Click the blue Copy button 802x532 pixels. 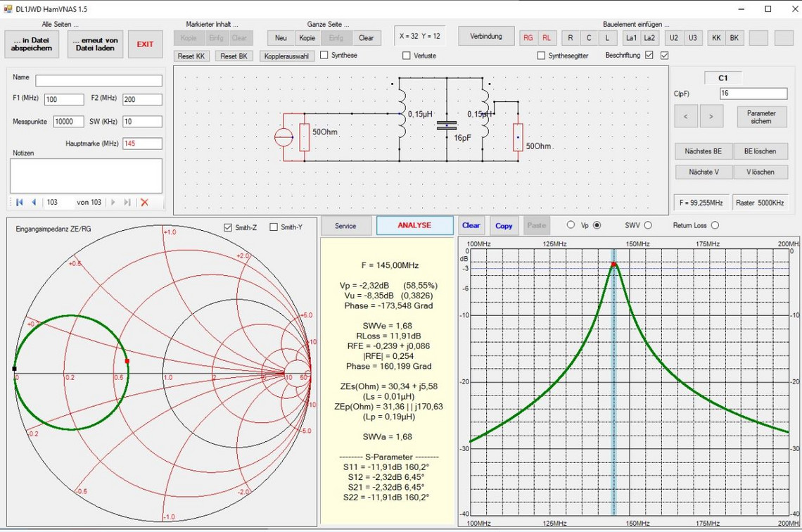[x=504, y=226]
